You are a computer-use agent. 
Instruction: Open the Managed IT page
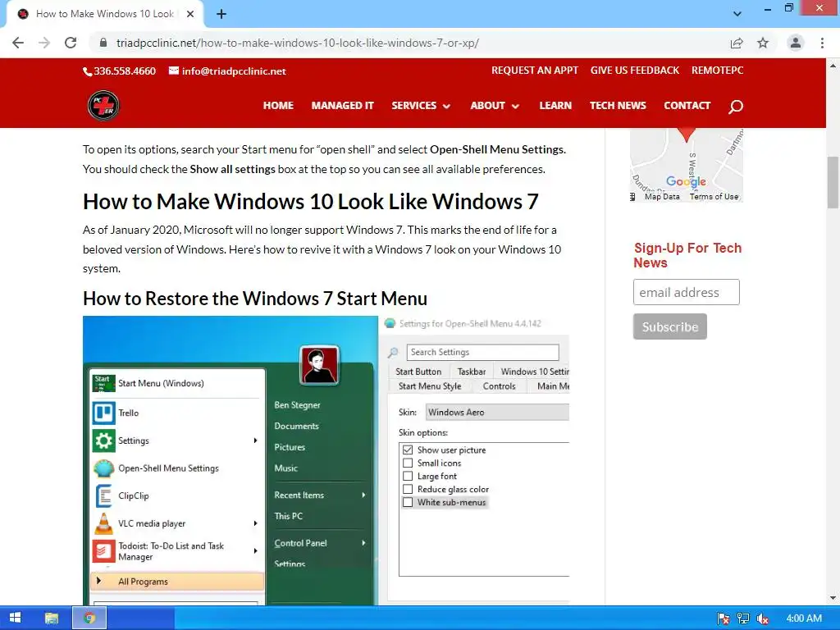coord(342,106)
